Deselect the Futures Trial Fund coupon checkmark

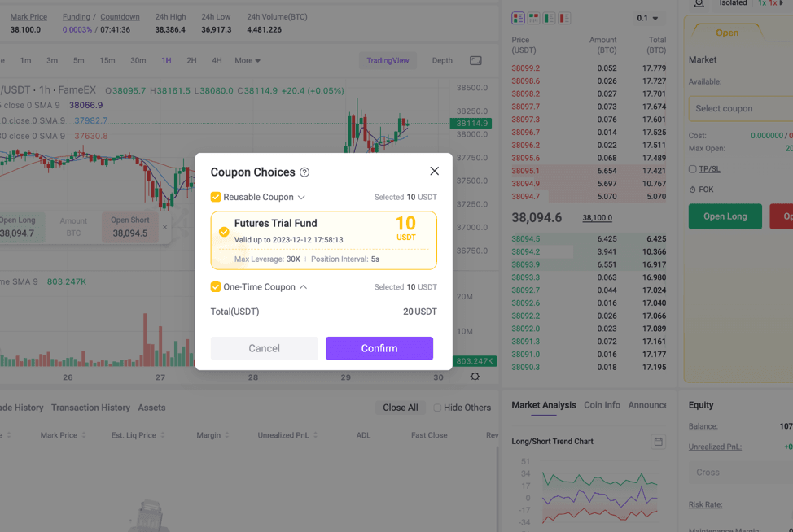pos(224,232)
